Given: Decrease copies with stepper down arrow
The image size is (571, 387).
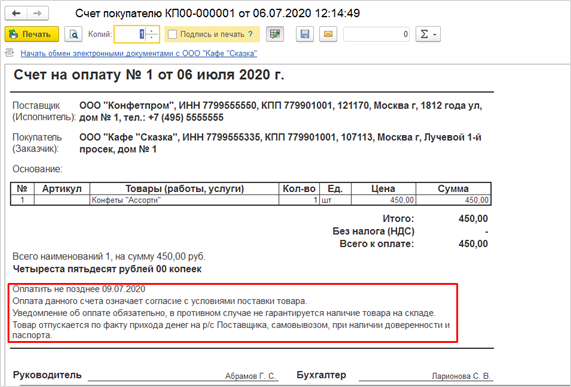Looking at the screenshot, I should tap(152, 38).
